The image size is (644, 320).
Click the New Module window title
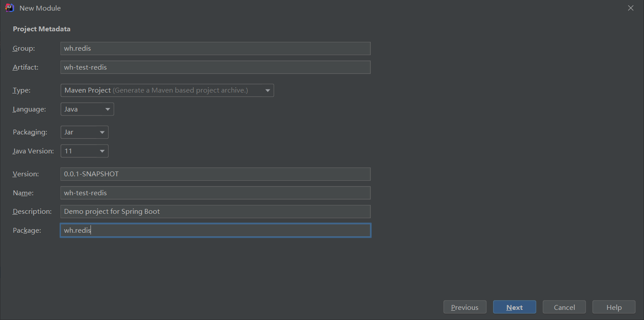coord(40,8)
